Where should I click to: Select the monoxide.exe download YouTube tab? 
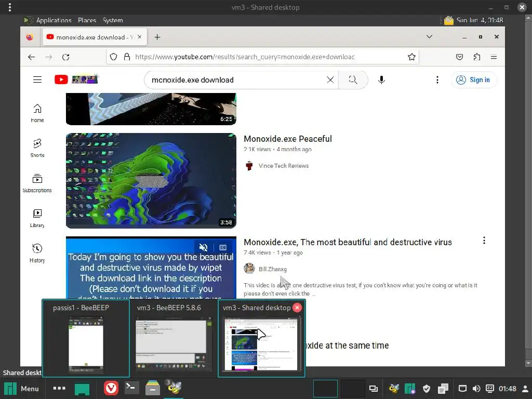tap(95, 37)
